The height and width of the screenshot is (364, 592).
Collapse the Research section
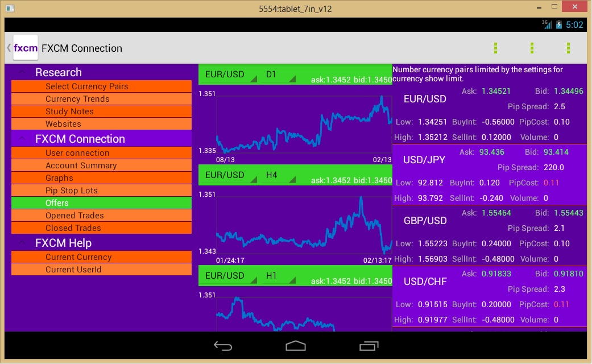[x=22, y=72]
